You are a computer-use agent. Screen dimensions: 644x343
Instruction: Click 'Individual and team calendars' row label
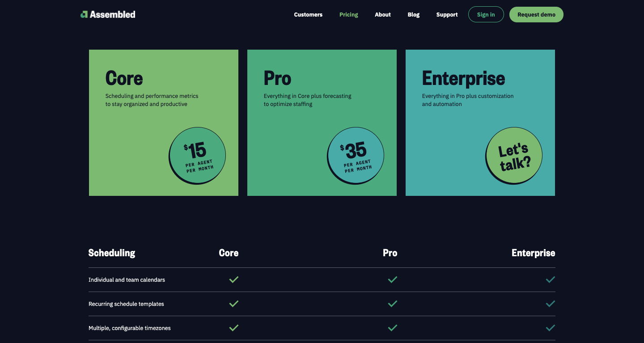point(127,280)
